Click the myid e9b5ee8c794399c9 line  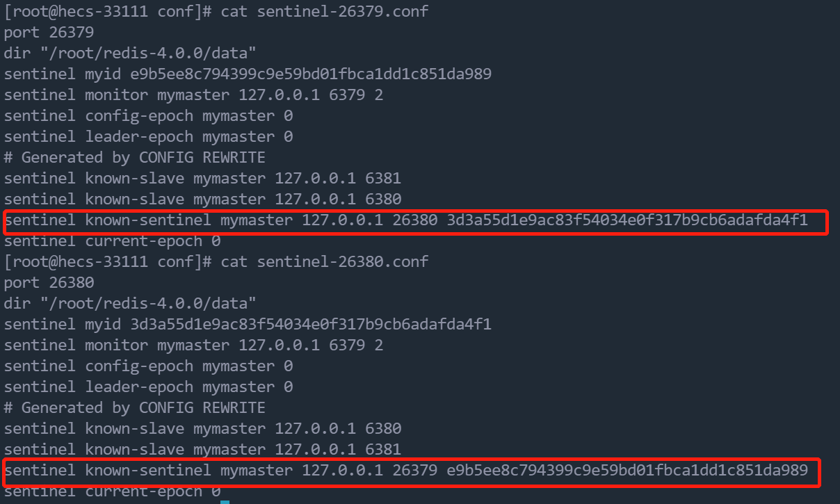pyautogui.click(x=248, y=74)
